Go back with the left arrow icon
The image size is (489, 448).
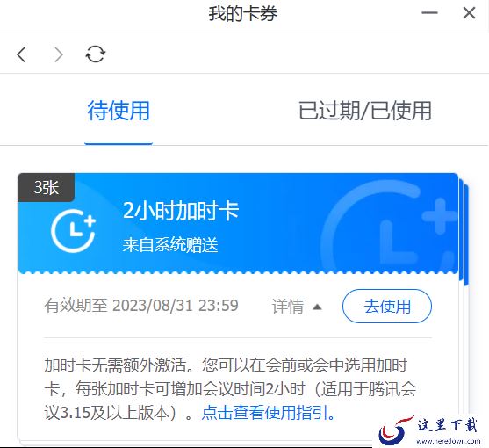22,54
